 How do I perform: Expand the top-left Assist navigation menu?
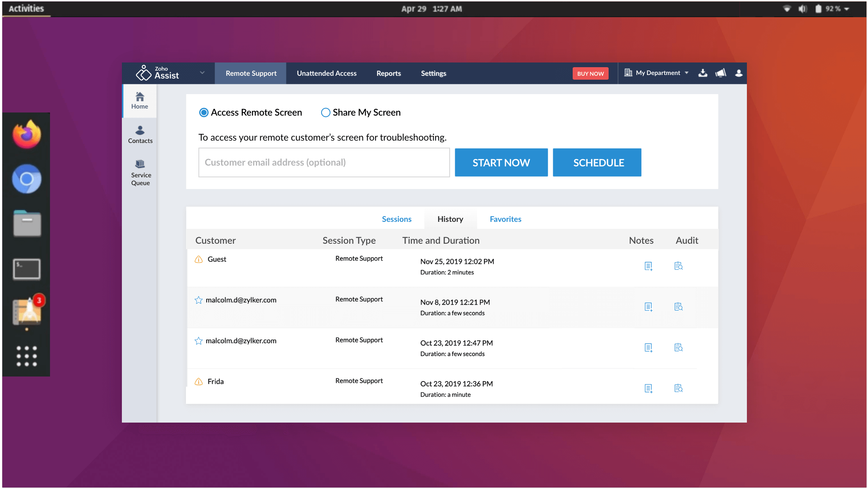pos(201,72)
